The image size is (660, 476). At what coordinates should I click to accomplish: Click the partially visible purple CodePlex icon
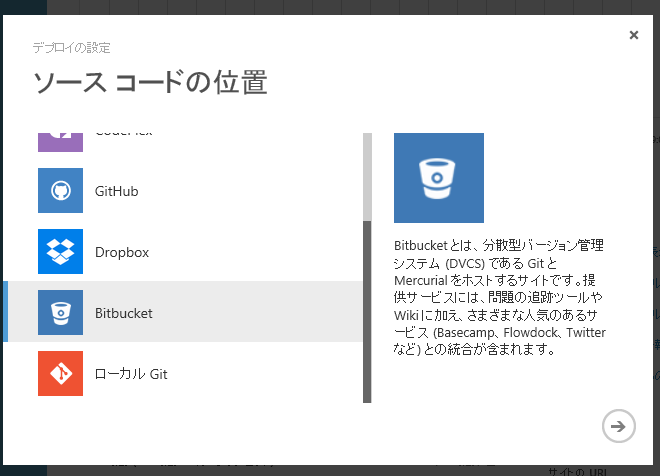pyautogui.click(x=60, y=141)
